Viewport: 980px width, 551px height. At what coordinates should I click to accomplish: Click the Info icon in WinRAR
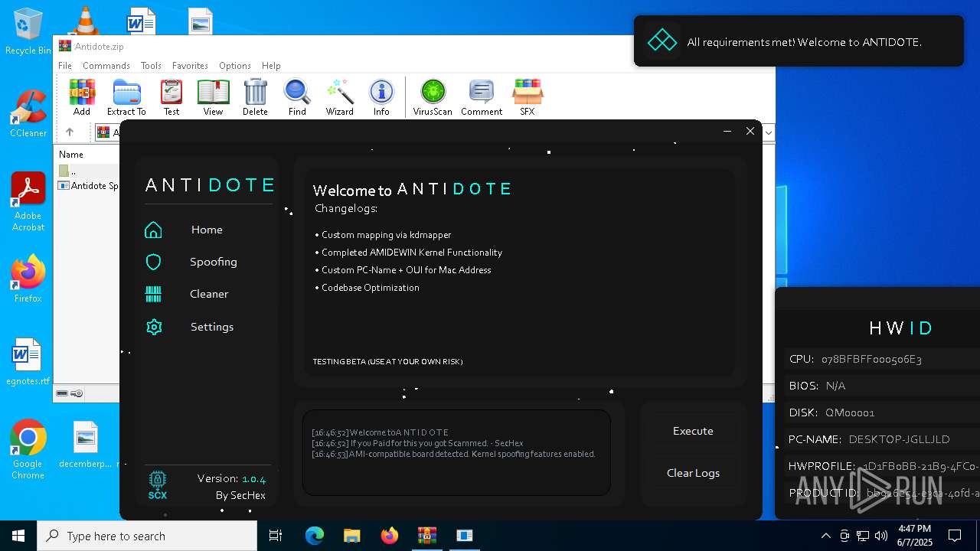click(x=381, y=97)
